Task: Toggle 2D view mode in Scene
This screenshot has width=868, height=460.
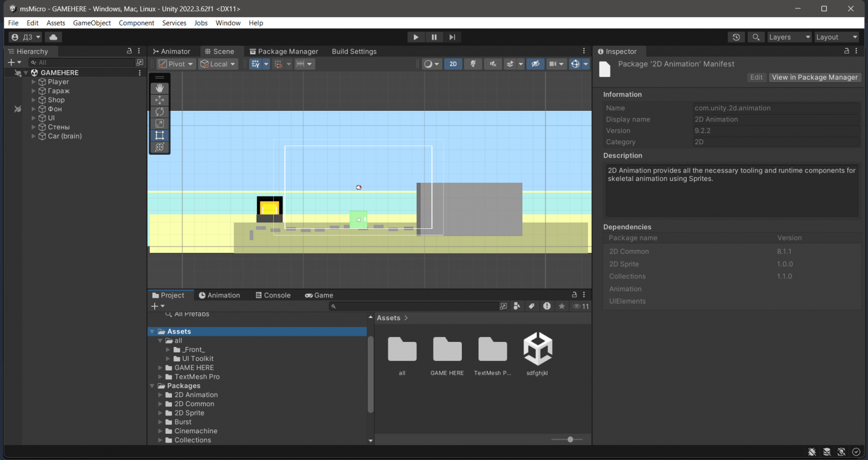Action: click(453, 64)
